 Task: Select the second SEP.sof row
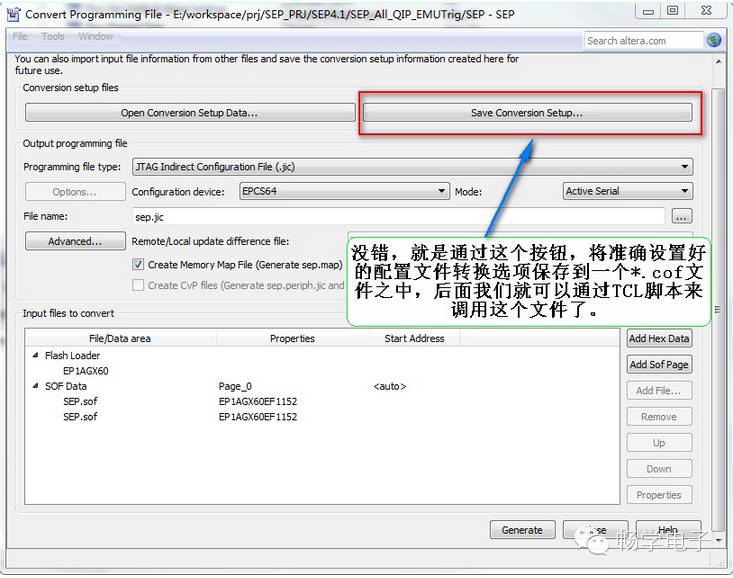80,417
